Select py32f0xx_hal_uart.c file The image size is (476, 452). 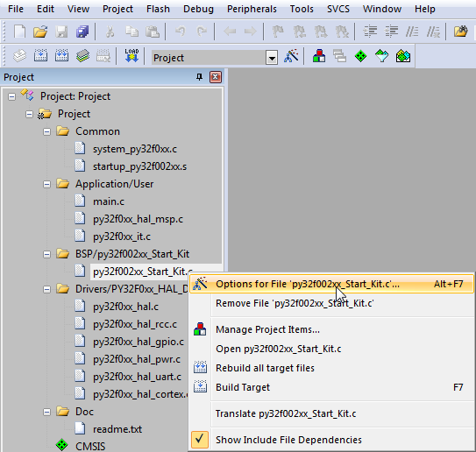tap(137, 377)
